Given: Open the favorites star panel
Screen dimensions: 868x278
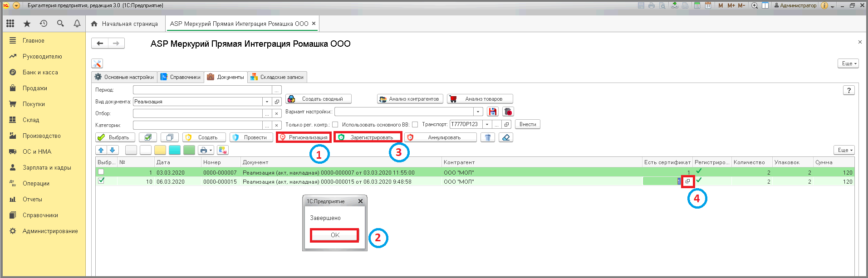Looking at the screenshot, I should pos(27,24).
